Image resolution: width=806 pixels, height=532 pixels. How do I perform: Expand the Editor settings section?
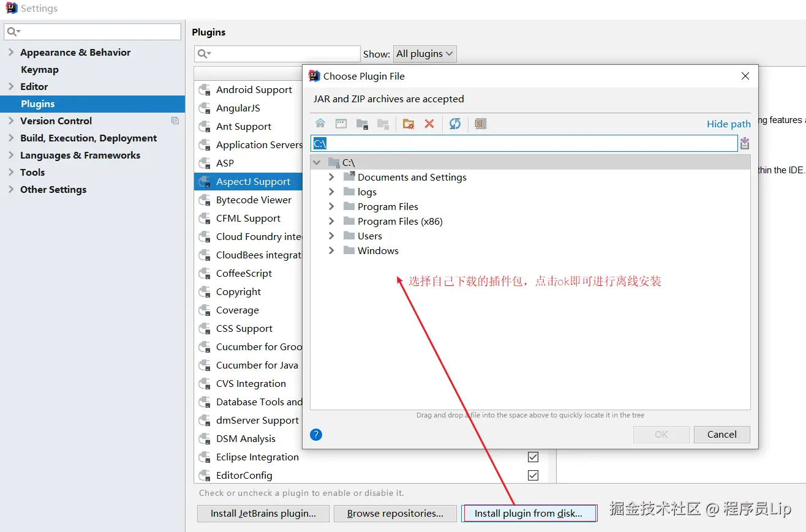(x=10, y=86)
